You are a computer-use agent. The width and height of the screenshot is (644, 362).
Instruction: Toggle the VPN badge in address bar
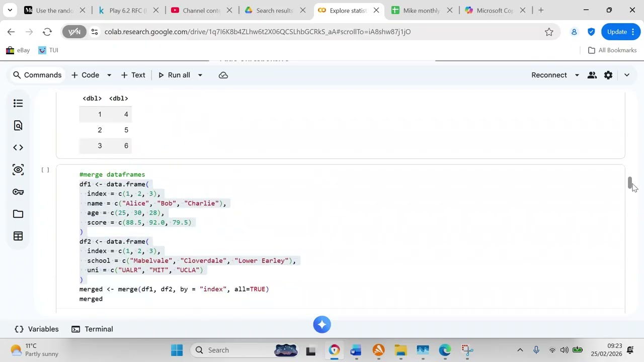(x=74, y=32)
